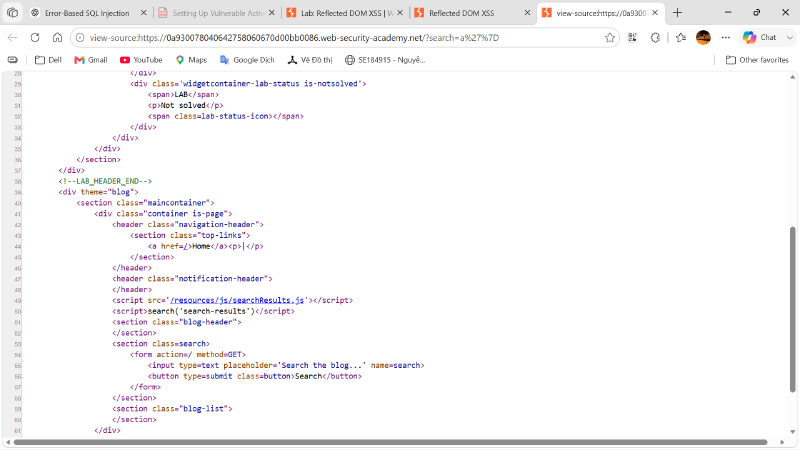The height and width of the screenshot is (450, 800).
Task: Open the Google Dịch bookmark
Action: tap(247, 60)
